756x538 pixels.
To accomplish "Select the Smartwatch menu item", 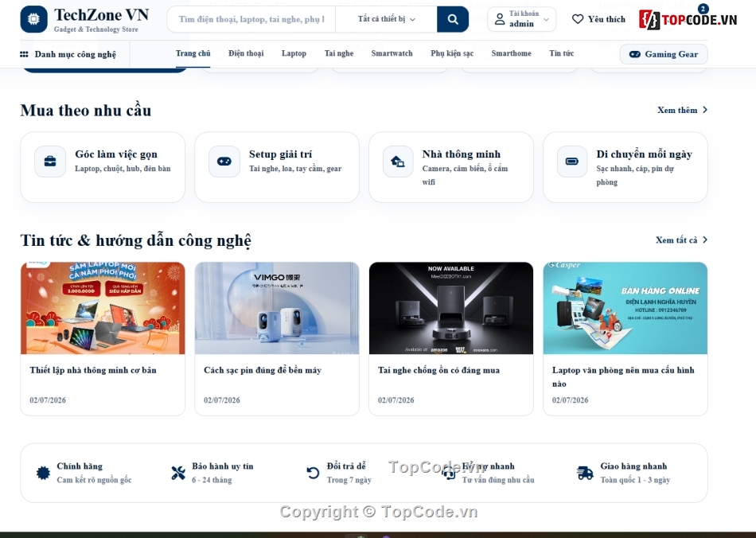I will 392,53.
